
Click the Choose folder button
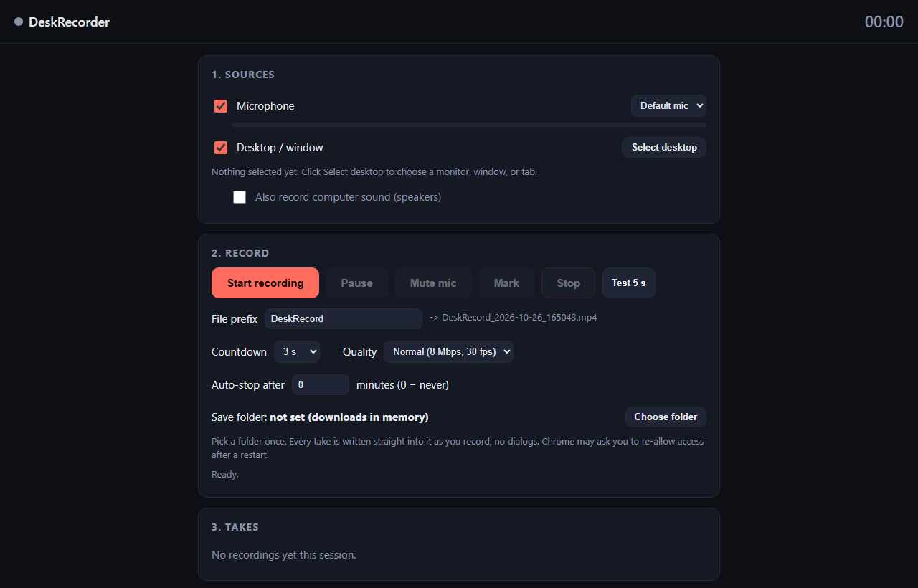pyautogui.click(x=666, y=417)
